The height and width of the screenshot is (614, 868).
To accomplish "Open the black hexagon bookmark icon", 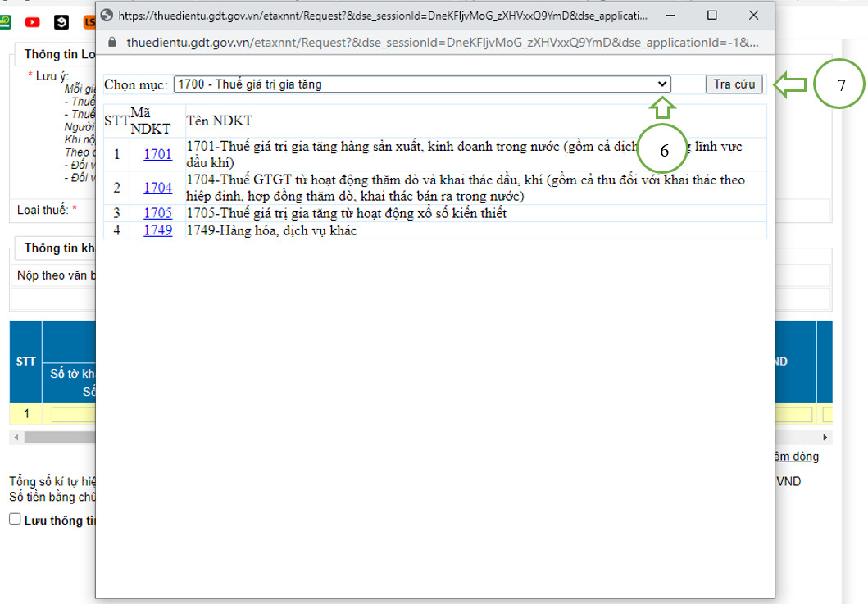I will point(61,22).
